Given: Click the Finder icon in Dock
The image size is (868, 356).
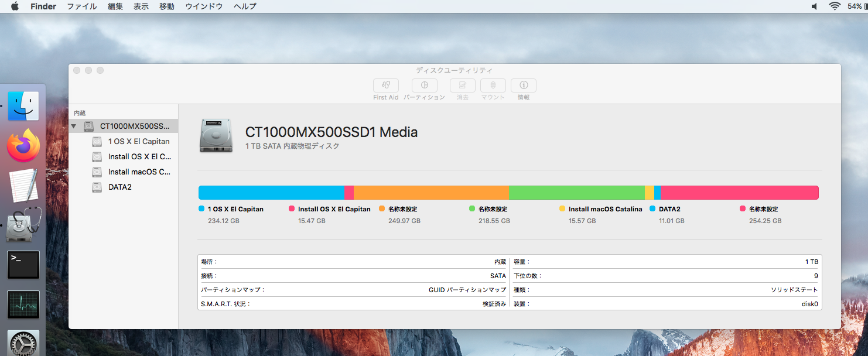Looking at the screenshot, I should pos(23,106).
